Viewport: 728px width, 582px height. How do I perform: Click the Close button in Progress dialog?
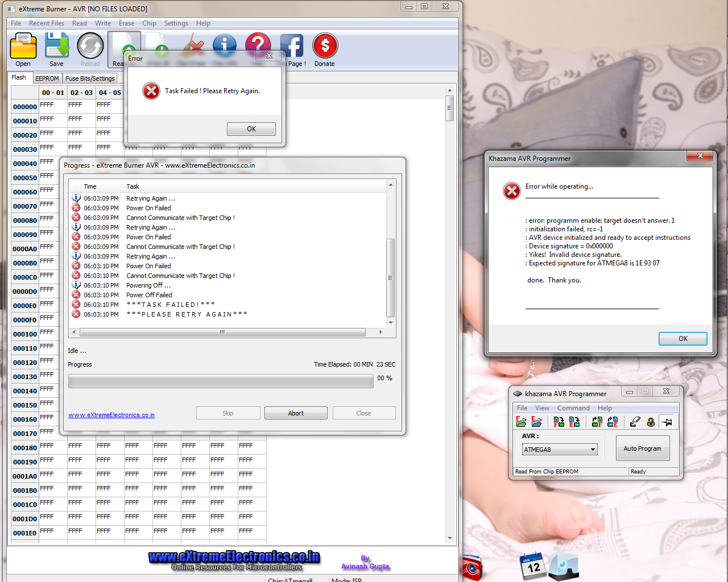(364, 413)
